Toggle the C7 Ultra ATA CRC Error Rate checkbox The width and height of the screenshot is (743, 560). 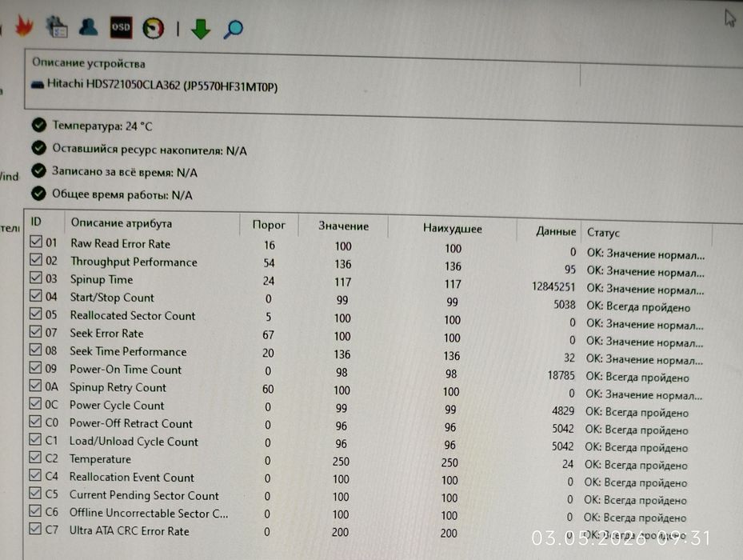click(35, 529)
